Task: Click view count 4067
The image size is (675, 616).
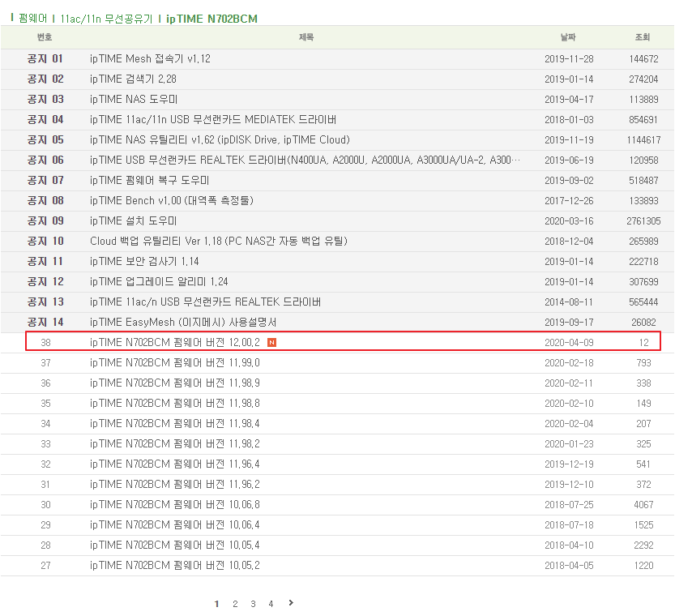Action: (x=643, y=504)
